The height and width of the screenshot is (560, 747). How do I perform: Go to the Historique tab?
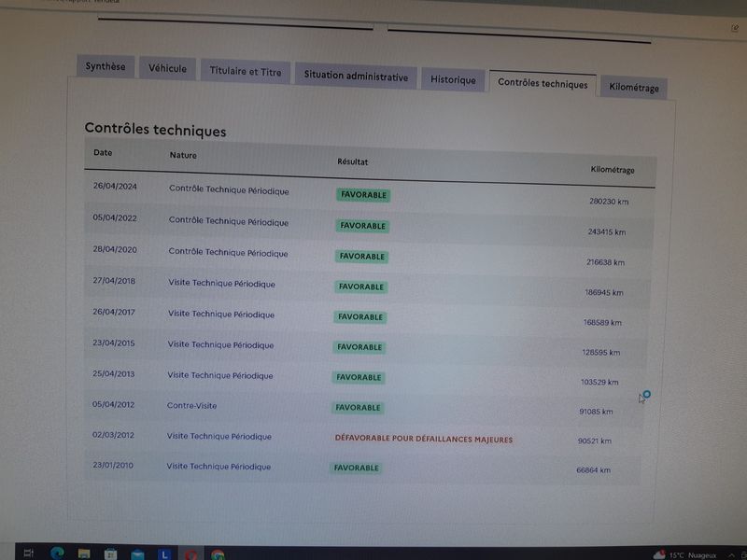click(453, 79)
